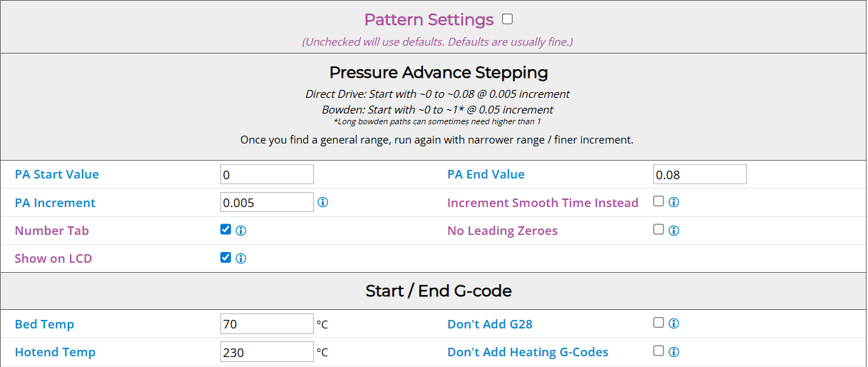Open info for Increment Smooth Time Instead

click(674, 203)
